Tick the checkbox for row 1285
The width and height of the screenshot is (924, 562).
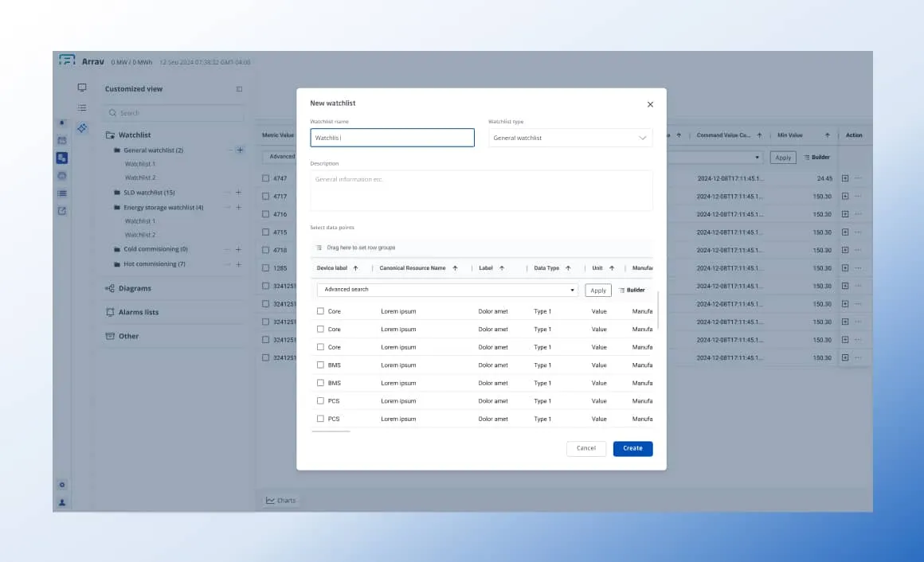pos(266,268)
